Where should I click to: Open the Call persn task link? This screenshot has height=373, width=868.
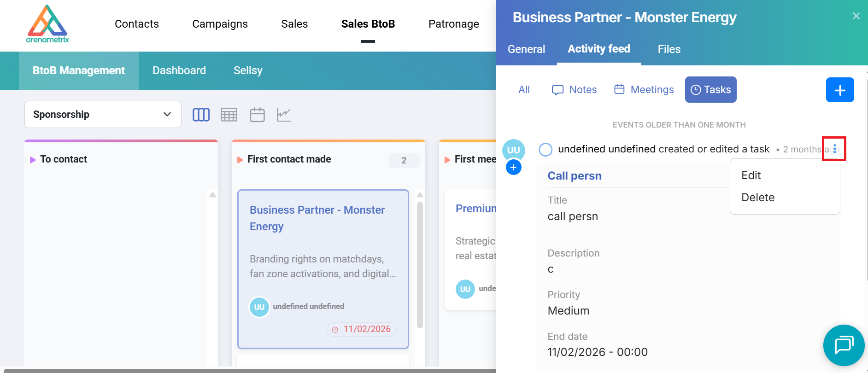point(575,176)
